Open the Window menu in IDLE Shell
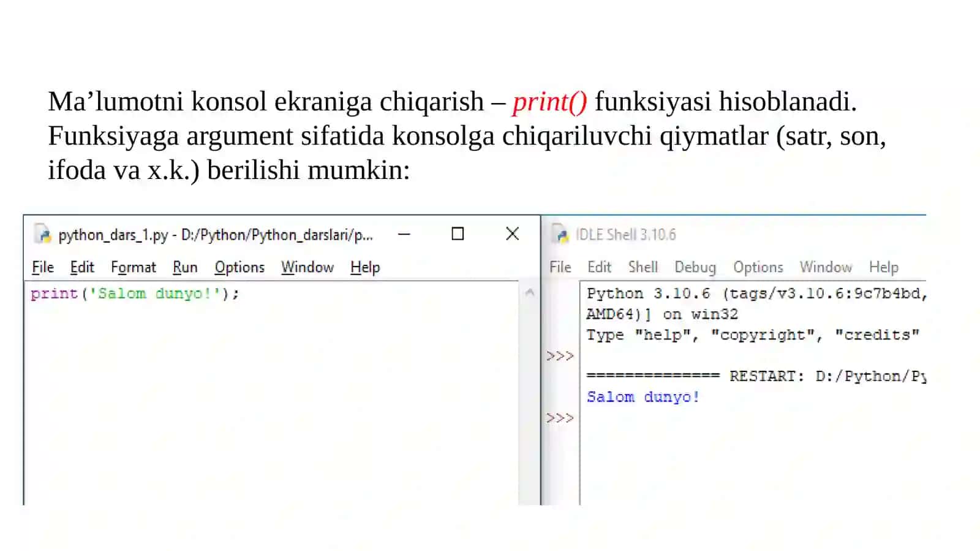The height and width of the screenshot is (551, 980). [x=826, y=267]
